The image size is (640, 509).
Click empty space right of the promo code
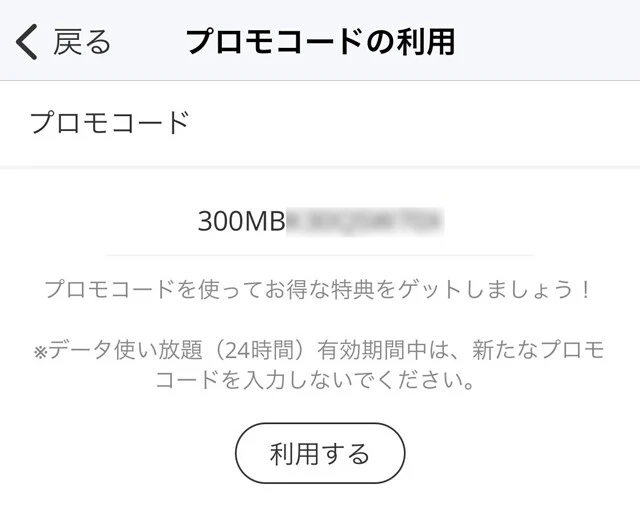(500, 222)
